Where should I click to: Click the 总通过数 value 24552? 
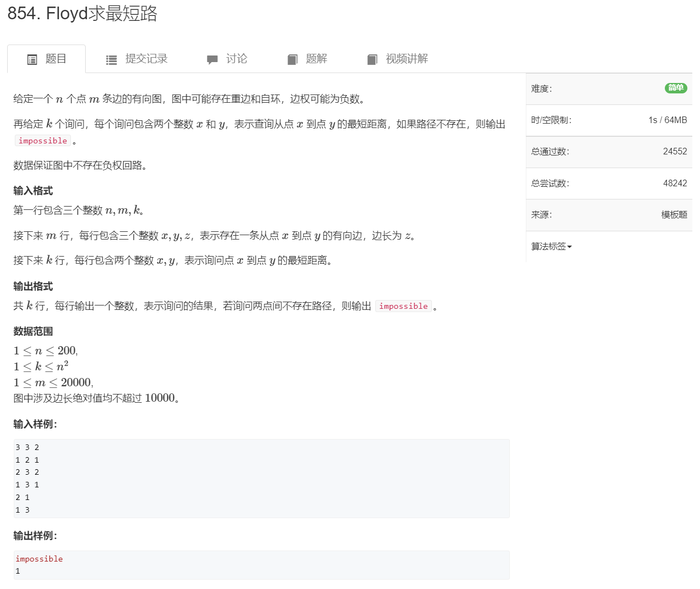(x=675, y=152)
